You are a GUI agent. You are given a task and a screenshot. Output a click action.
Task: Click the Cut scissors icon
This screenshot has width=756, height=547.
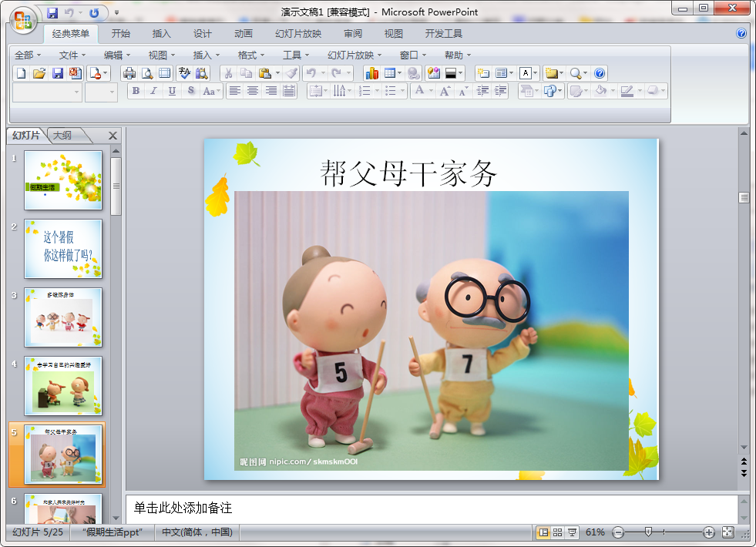point(229,73)
